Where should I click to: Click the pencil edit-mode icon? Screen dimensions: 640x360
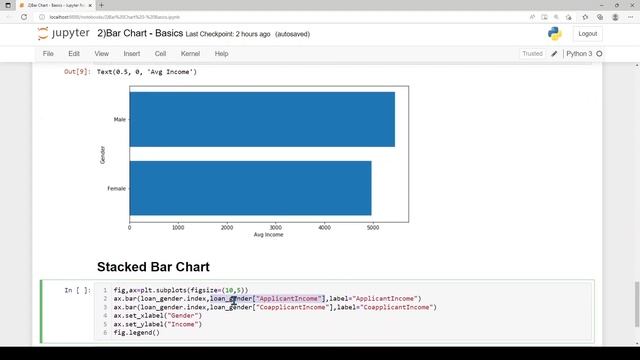554,54
